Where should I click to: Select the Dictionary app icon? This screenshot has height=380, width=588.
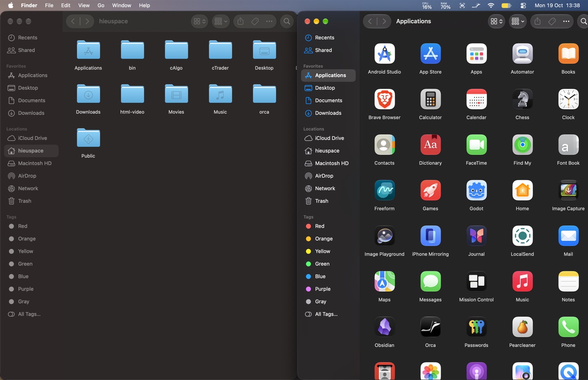coord(430,145)
